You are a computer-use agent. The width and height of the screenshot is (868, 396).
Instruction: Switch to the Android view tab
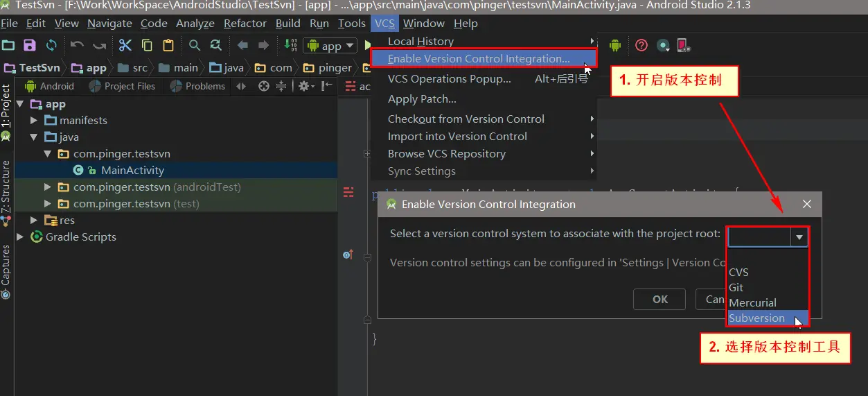49,86
